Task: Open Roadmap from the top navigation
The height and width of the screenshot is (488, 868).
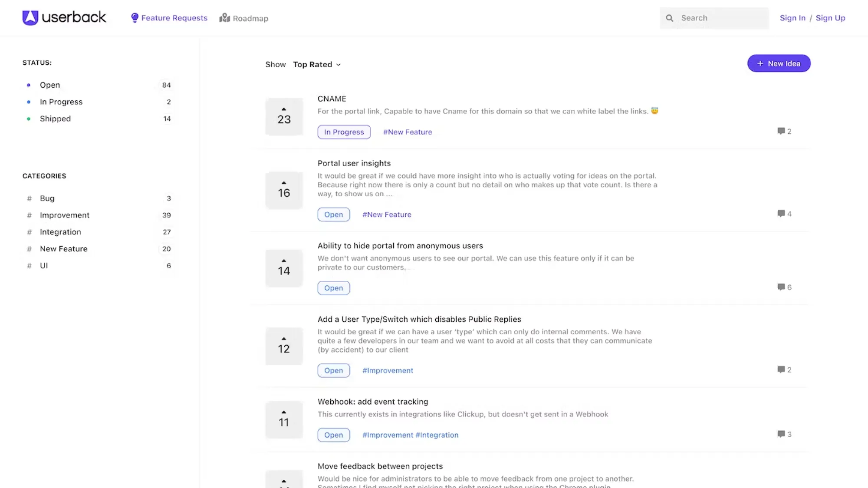Action: point(243,18)
